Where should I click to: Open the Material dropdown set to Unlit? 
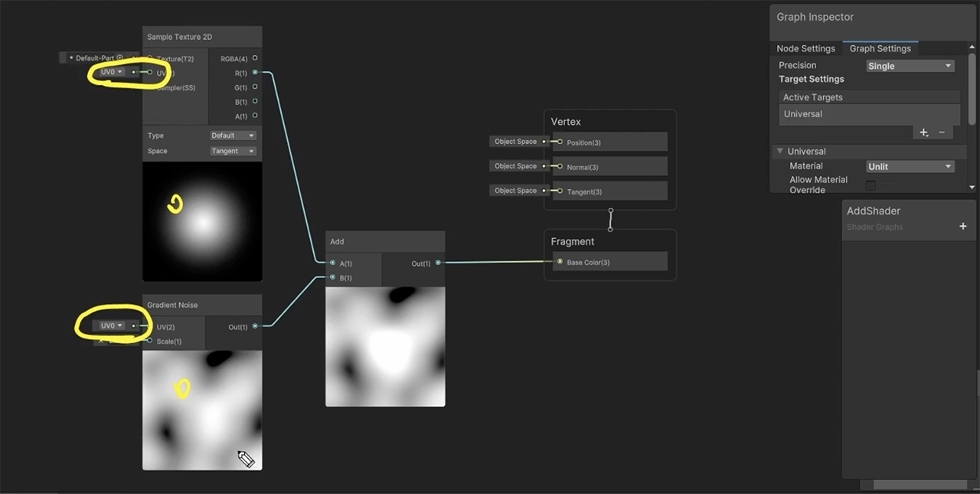click(x=910, y=166)
